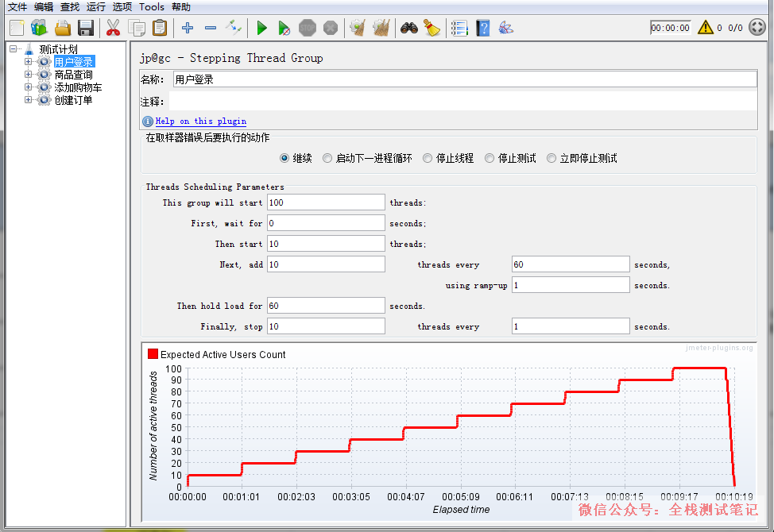Expand the 商品查询 tree node
Image resolution: width=774 pixels, height=532 pixels.
[x=28, y=75]
